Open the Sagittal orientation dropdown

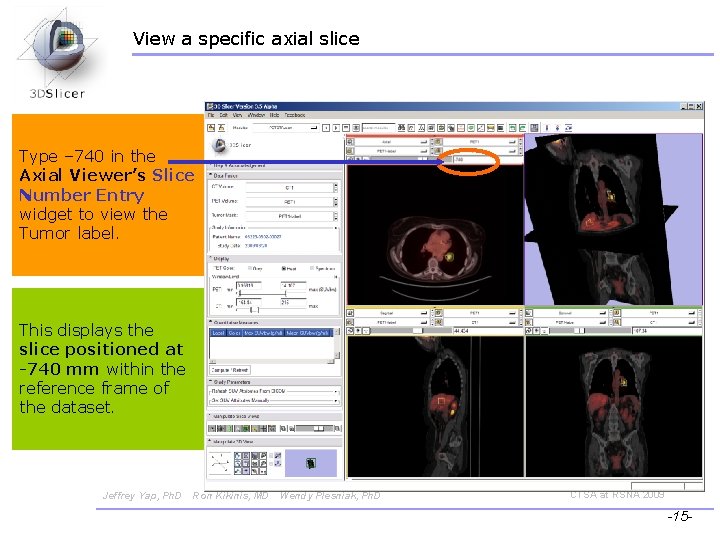391,313
